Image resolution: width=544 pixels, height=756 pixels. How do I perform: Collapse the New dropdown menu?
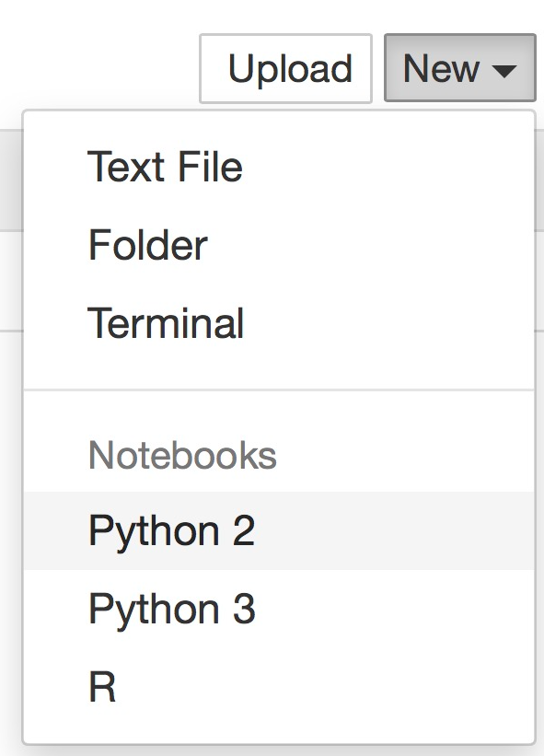click(x=460, y=68)
